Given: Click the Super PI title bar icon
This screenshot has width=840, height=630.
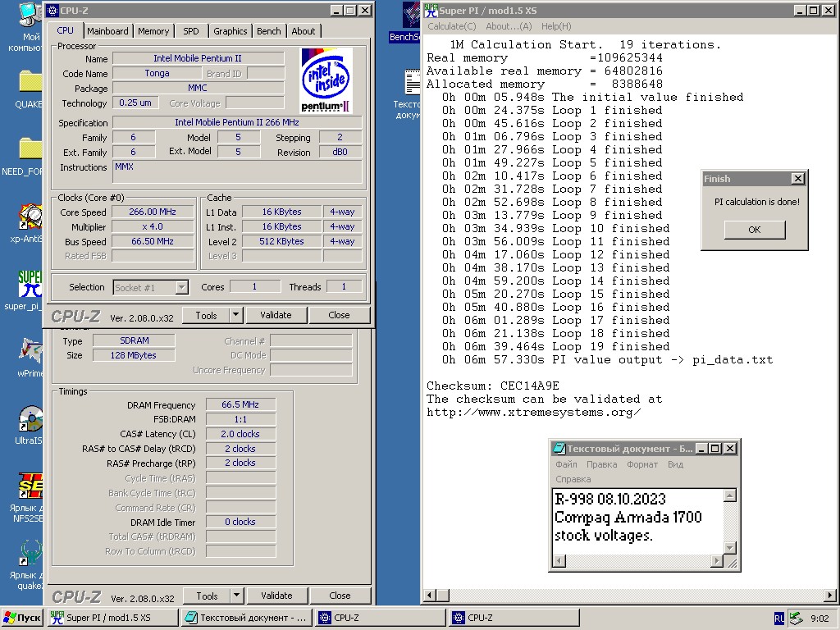Looking at the screenshot, I should click(x=431, y=10).
